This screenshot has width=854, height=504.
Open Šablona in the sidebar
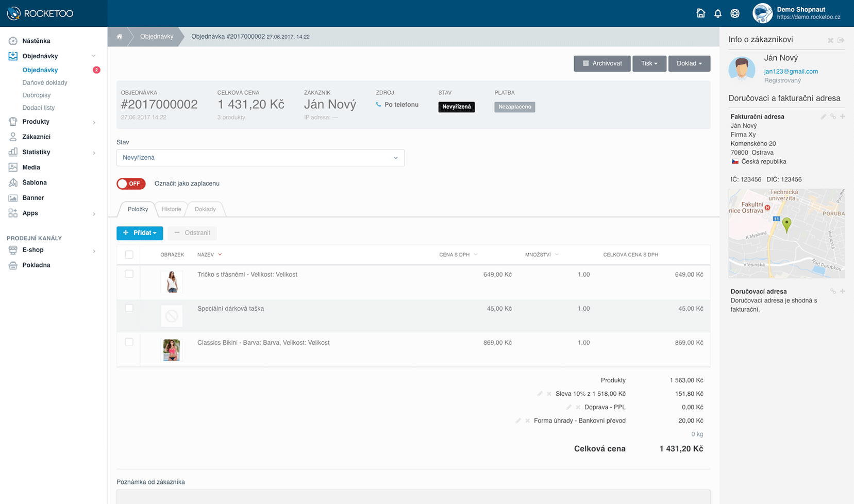click(35, 182)
